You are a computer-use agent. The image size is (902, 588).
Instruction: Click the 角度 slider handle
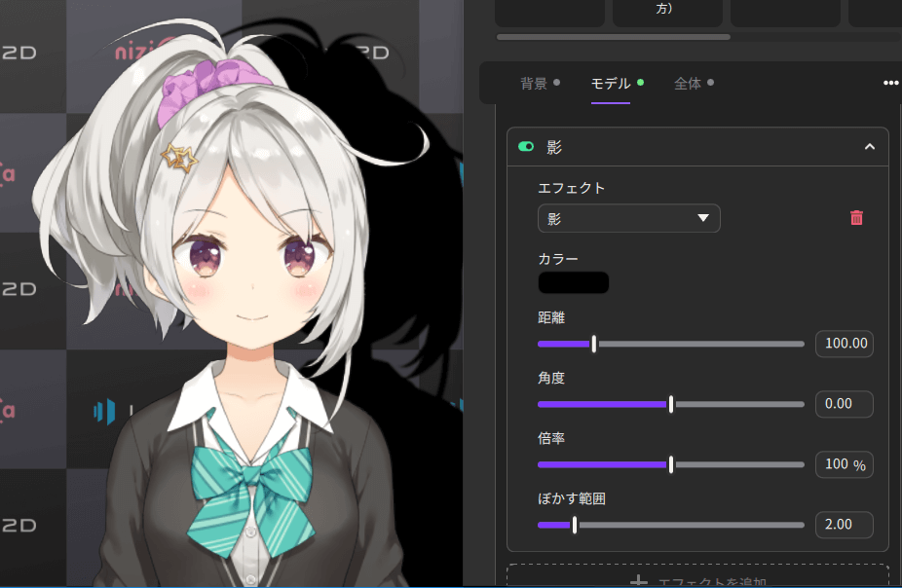click(x=671, y=404)
